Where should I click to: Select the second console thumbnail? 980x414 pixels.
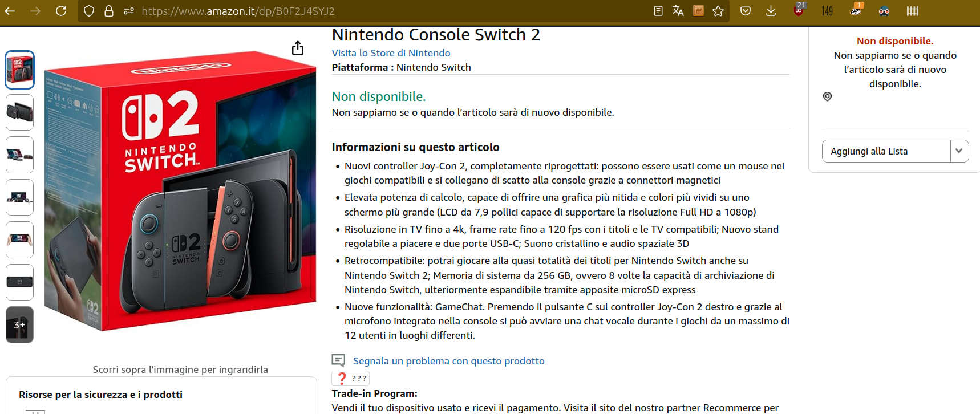point(19,112)
